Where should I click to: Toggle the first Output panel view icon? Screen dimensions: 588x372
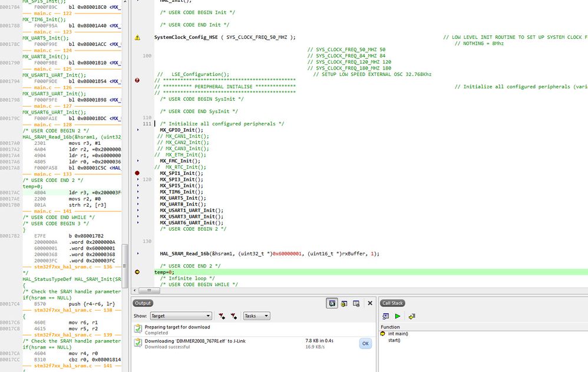point(332,304)
